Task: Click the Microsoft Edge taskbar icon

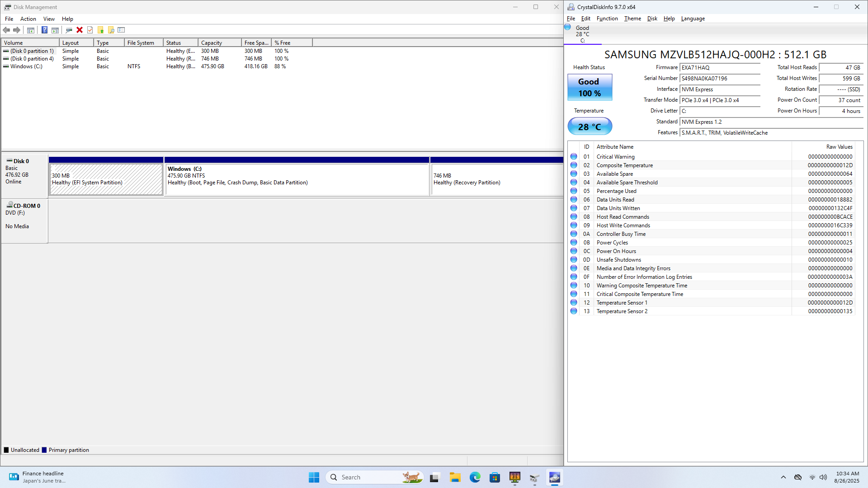Action: (475, 477)
